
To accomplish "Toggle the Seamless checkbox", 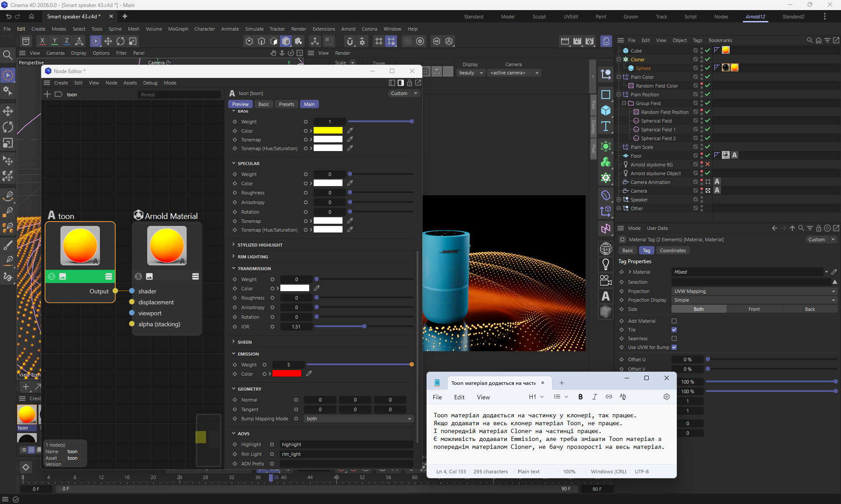I will coord(674,338).
